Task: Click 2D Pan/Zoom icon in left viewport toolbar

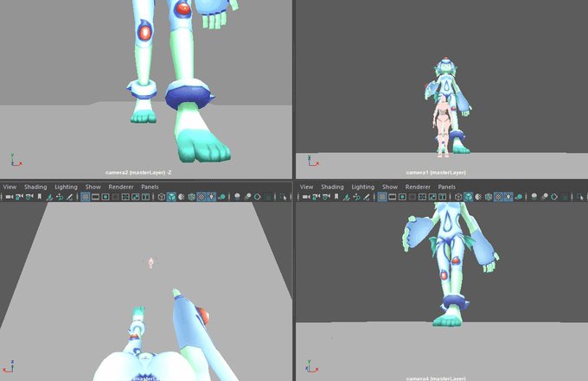Action: point(60,197)
